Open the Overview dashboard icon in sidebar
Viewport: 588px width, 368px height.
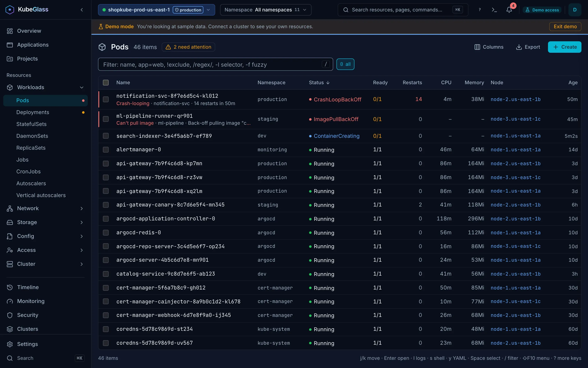pyautogui.click(x=10, y=31)
